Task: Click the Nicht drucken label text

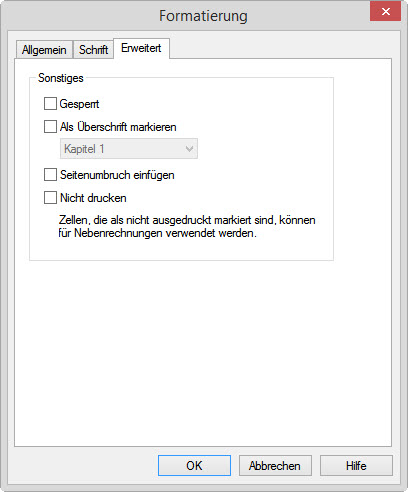Action: pyautogui.click(x=93, y=198)
